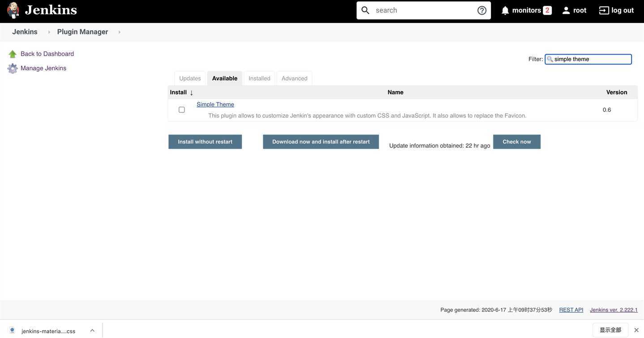
Task: Click the Page generated timestamp text
Action: (x=496, y=310)
